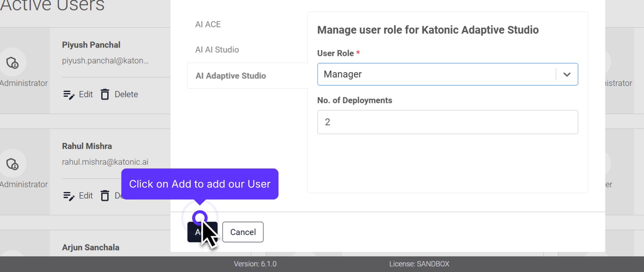Open the AI AI Studio tab
The width and height of the screenshot is (644, 272).
tap(217, 50)
